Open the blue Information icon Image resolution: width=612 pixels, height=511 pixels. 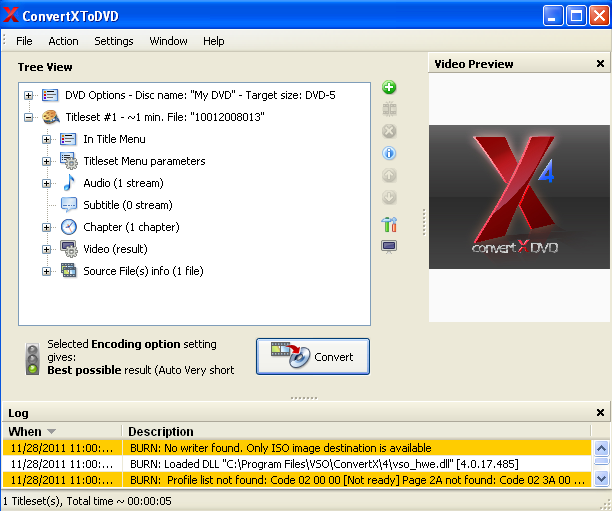click(389, 153)
